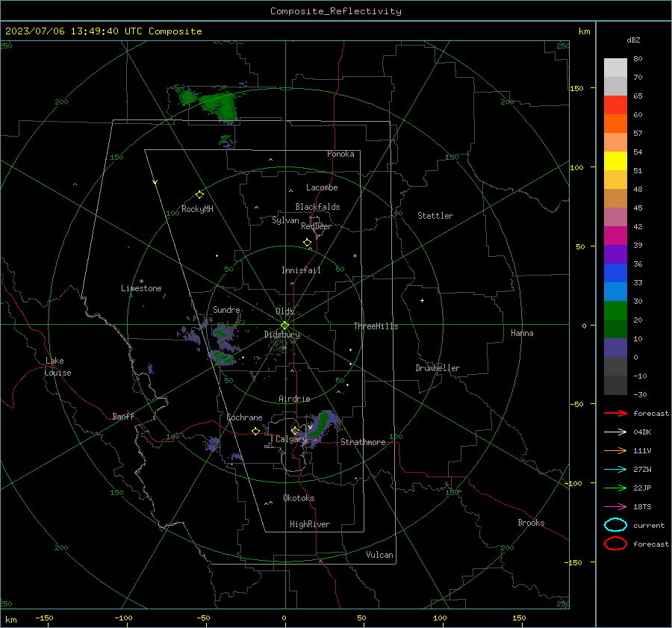Click the green 22JP arrow legend icon
Viewport: 672px width, 628px height.
click(615, 488)
